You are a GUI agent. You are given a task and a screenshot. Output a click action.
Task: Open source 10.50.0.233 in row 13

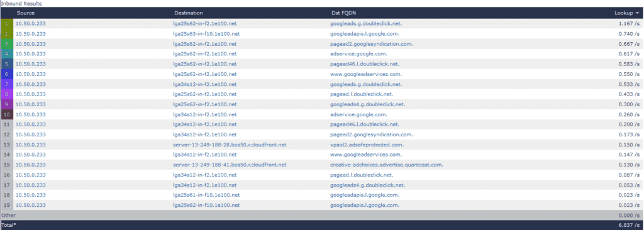[x=30, y=145]
